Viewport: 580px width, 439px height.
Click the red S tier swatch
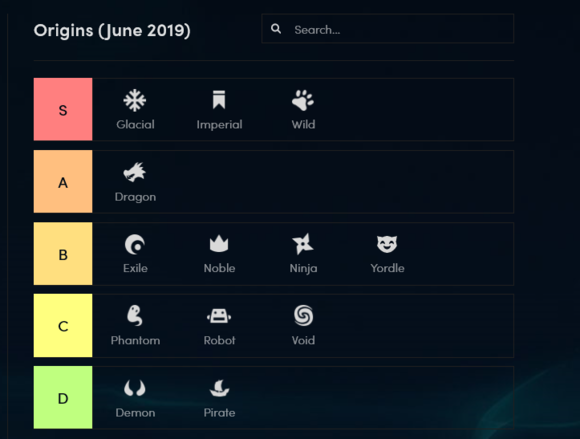tap(63, 109)
